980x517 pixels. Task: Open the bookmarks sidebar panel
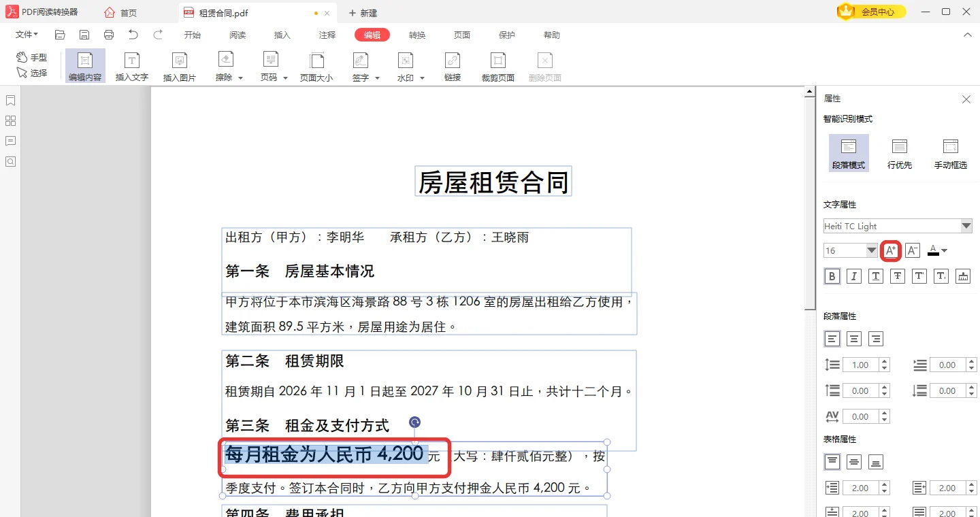coord(10,101)
